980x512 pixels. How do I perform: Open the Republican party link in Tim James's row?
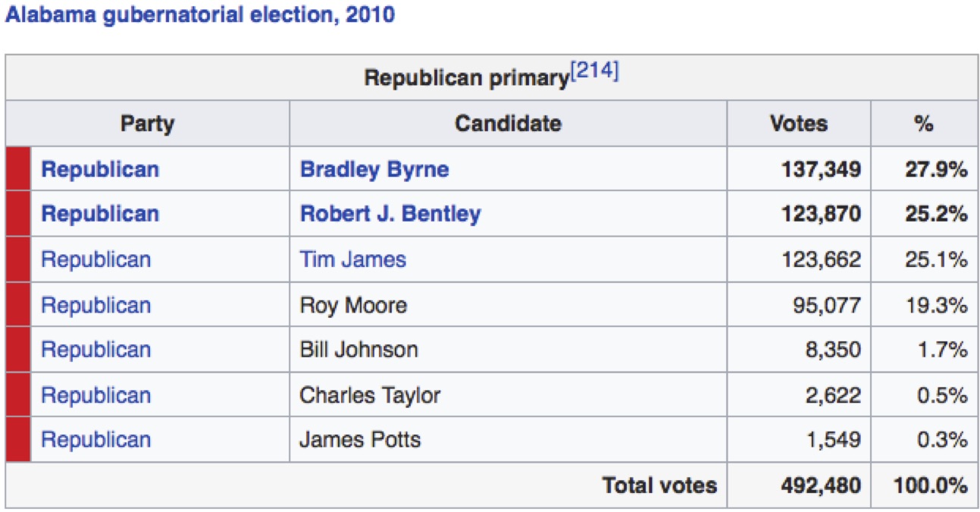(x=95, y=259)
